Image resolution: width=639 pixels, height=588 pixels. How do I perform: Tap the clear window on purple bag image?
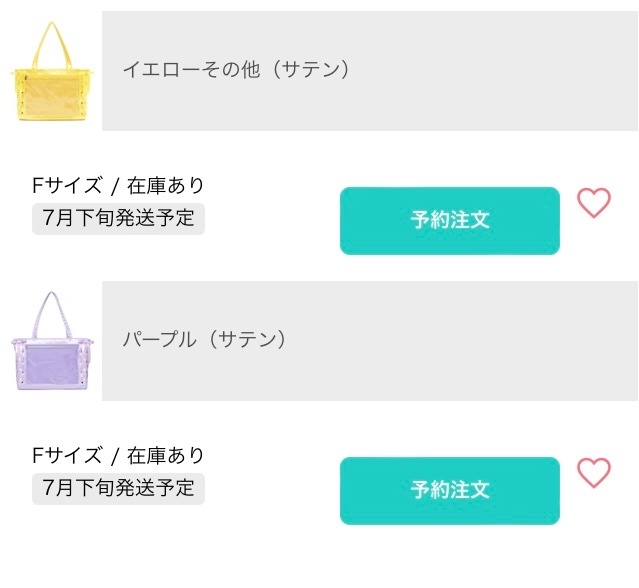[52, 366]
